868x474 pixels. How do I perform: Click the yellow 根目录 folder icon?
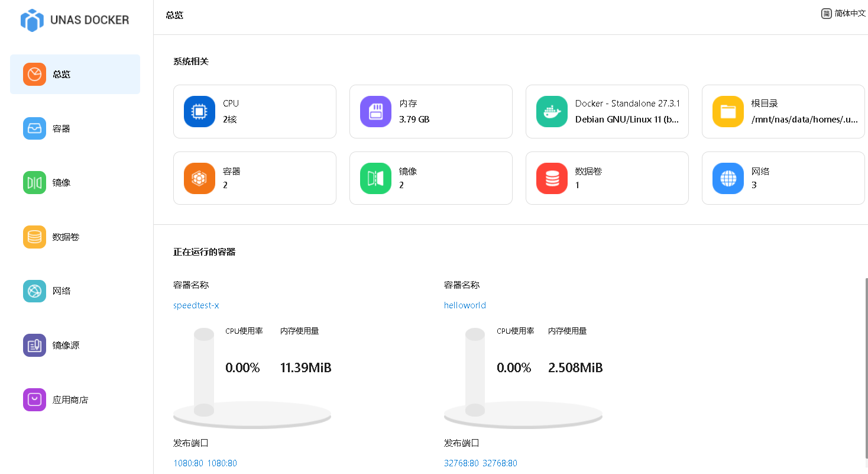[x=728, y=111]
